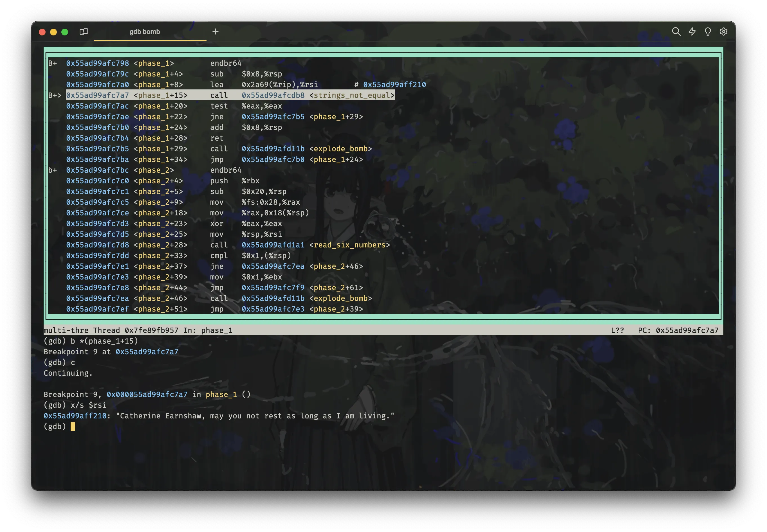The image size is (767, 532).
Task: Click jmp target <phase_2+61>
Action: point(336,288)
